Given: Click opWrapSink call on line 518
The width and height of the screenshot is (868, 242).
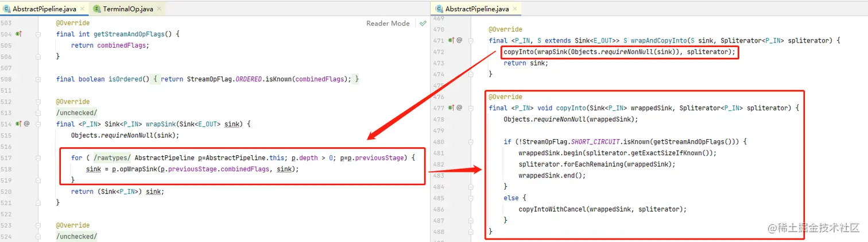Looking at the screenshot, I should [139, 169].
